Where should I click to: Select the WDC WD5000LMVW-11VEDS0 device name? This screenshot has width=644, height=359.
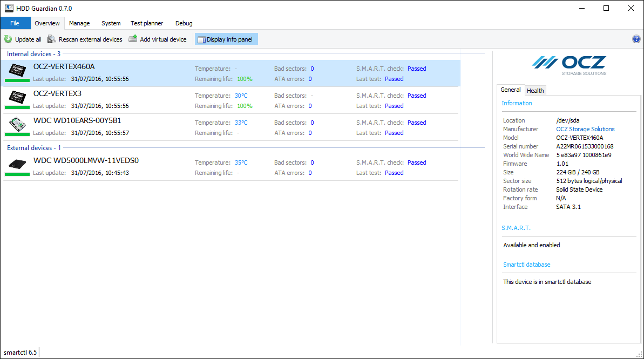point(86,161)
